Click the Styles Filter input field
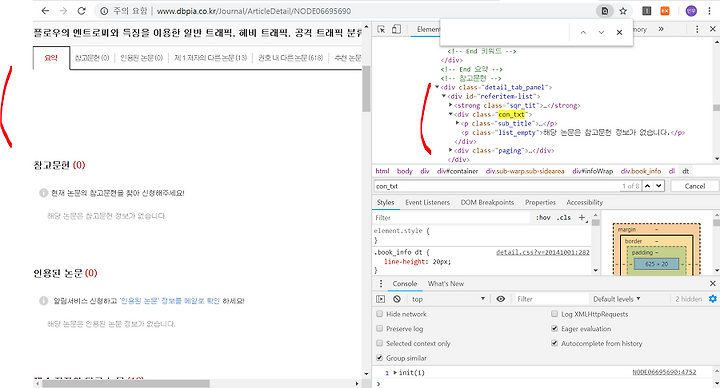Screen dimensions: 720x388 pos(452,218)
